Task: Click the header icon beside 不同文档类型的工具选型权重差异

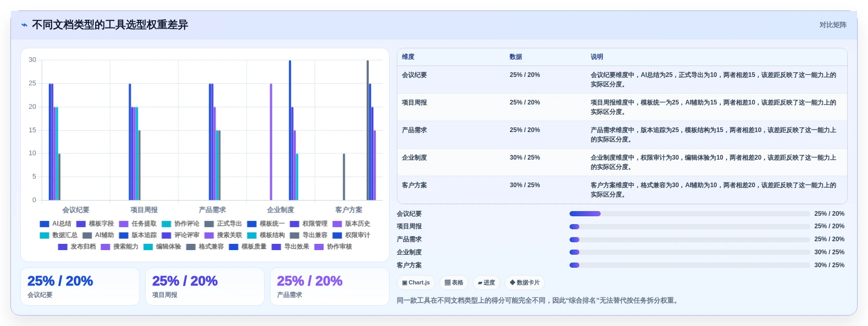Action: coord(24,25)
